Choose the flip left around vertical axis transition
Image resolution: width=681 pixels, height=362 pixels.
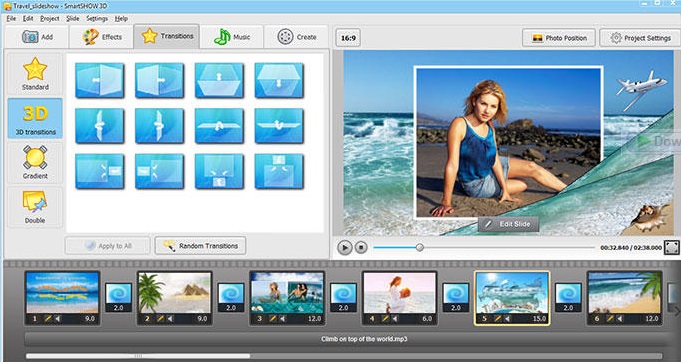(x=99, y=125)
